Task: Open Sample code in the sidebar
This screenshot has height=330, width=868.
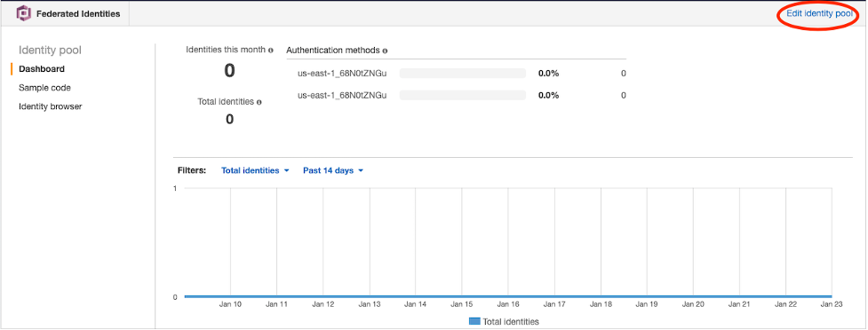Action: 44,88
